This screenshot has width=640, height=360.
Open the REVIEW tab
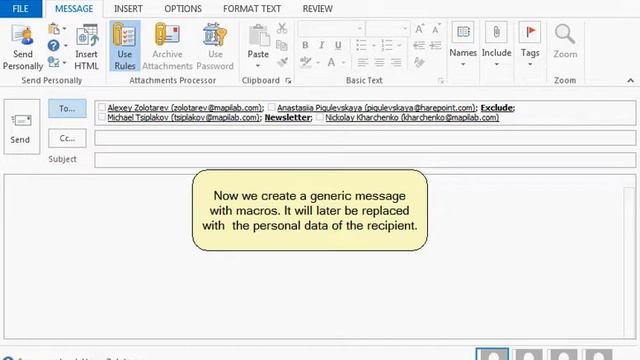tap(317, 9)
